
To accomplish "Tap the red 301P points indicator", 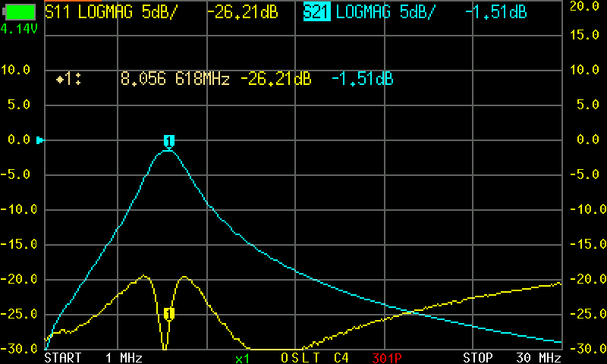I will point(387,358).
